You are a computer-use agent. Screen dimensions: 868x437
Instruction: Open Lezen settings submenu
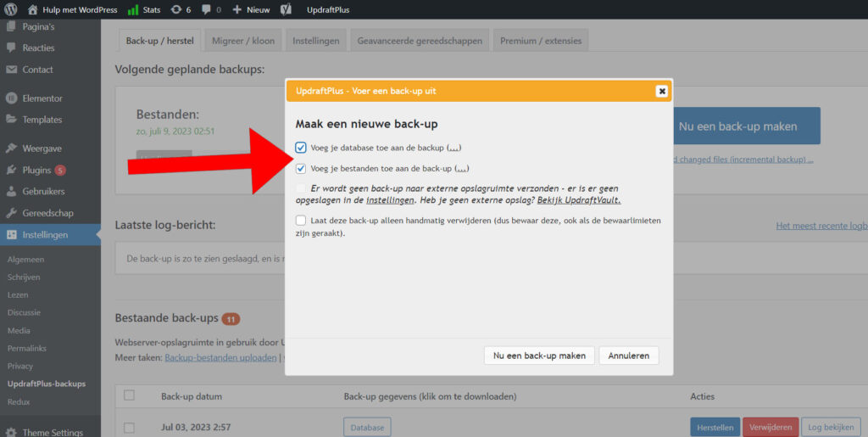point(18,294)
